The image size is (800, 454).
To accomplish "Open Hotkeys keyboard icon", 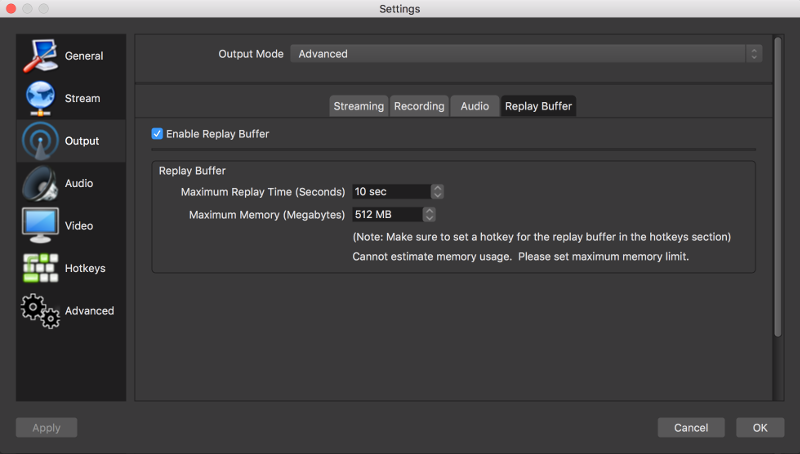I will [x=40, y=268].
